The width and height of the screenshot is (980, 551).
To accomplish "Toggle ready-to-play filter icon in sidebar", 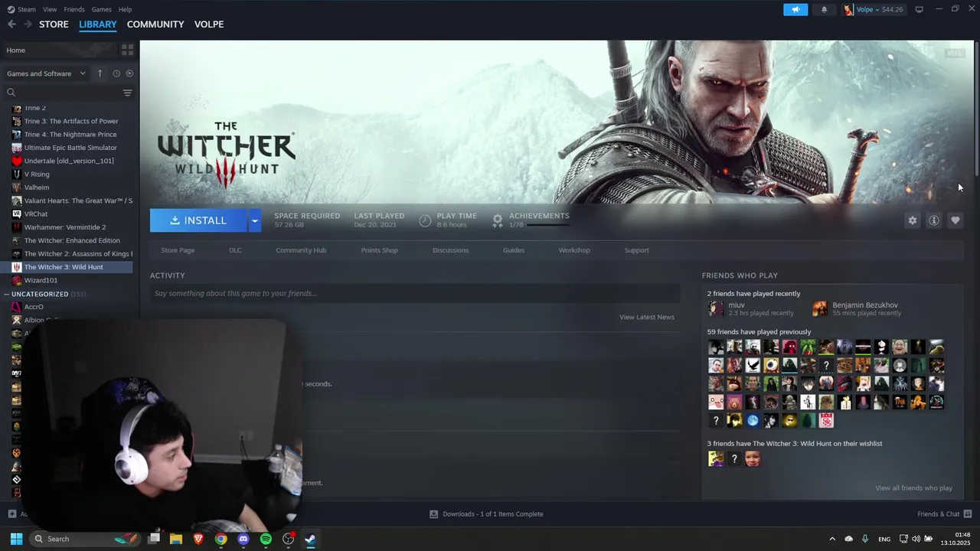I will pyautogui.click(x=129, y=73).
